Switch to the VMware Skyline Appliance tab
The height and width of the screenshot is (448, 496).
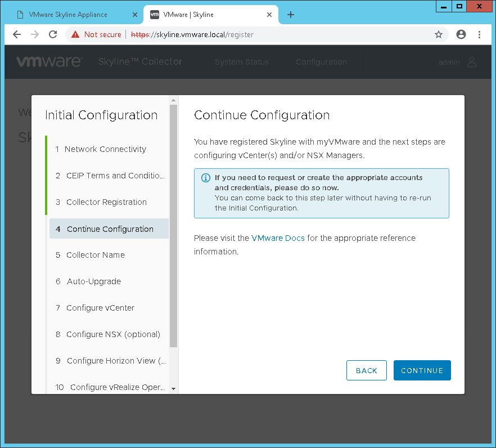click(77, 15)
